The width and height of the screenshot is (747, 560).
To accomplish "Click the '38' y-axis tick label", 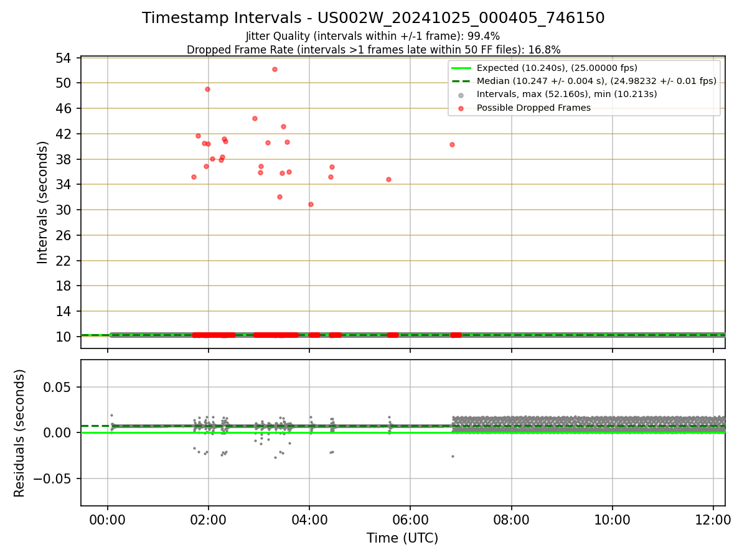I will tap(65, 159).
